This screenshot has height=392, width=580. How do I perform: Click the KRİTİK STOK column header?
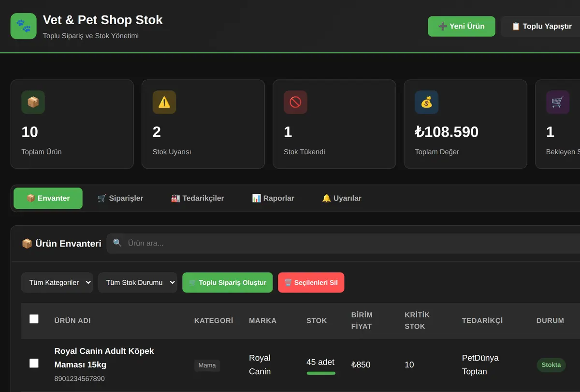[417, 320]
